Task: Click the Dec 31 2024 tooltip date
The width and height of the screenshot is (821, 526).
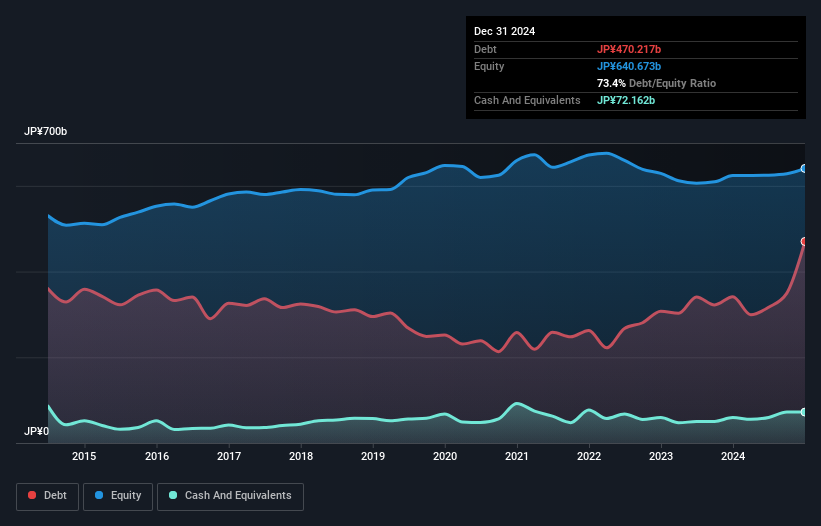Action: (504, 31)
